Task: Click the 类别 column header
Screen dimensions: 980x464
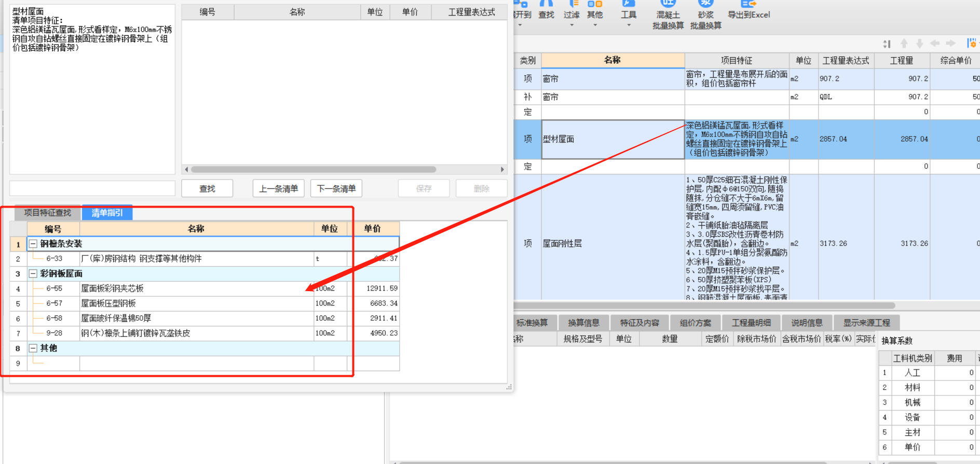Action: click(528, 60)
